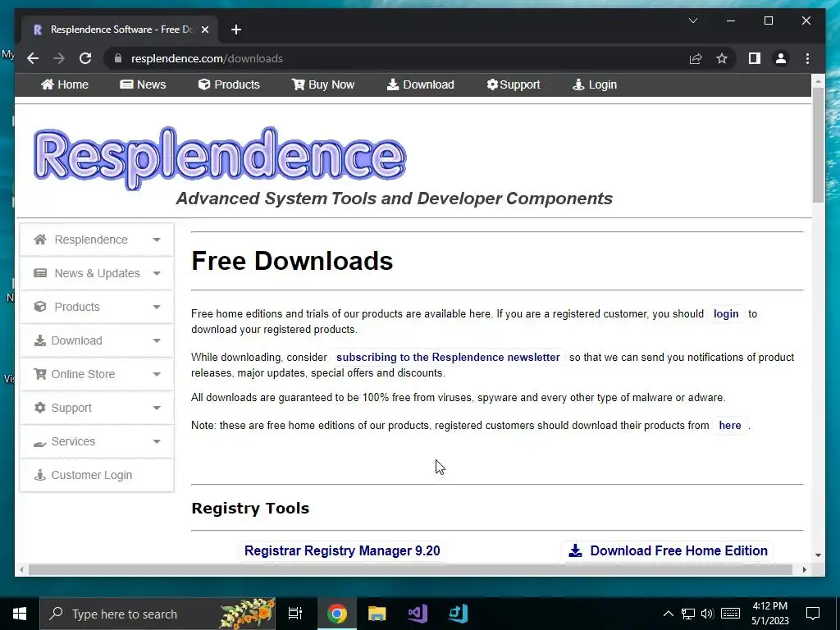The image size is (840, 630).
Task: Open Support in the top navigation bar
Action: coord(514,84)
